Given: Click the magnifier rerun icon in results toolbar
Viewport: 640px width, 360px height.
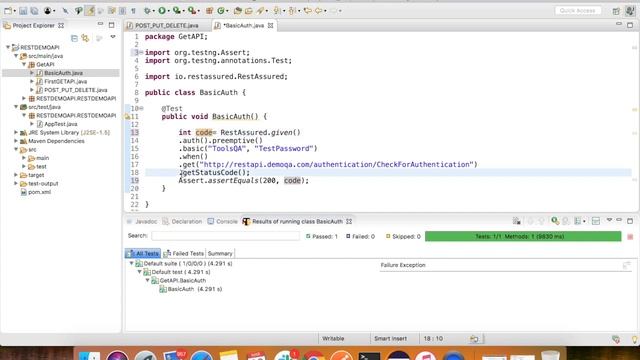Looking at the screenshot, I should tap(555, 221).
